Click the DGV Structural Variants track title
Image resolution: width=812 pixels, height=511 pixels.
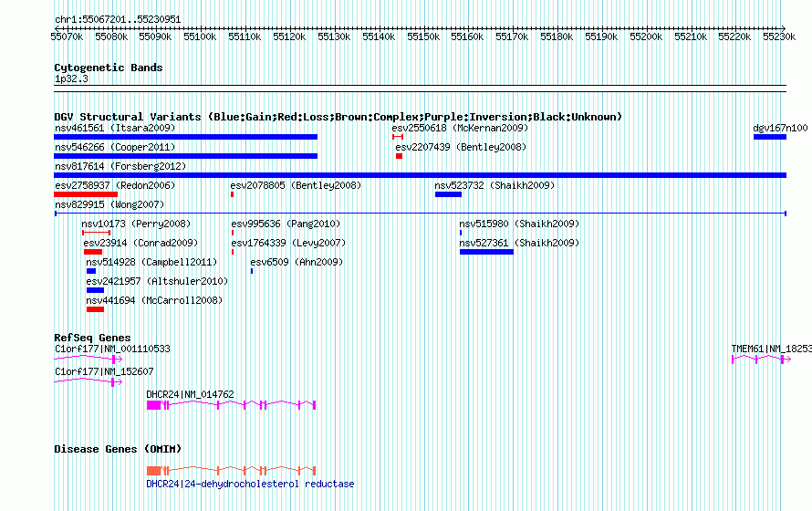click(338, 117)
